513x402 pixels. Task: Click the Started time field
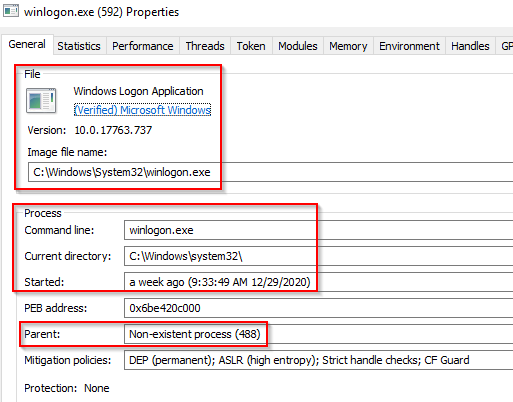pyautogui.click(x=318, y=282)
